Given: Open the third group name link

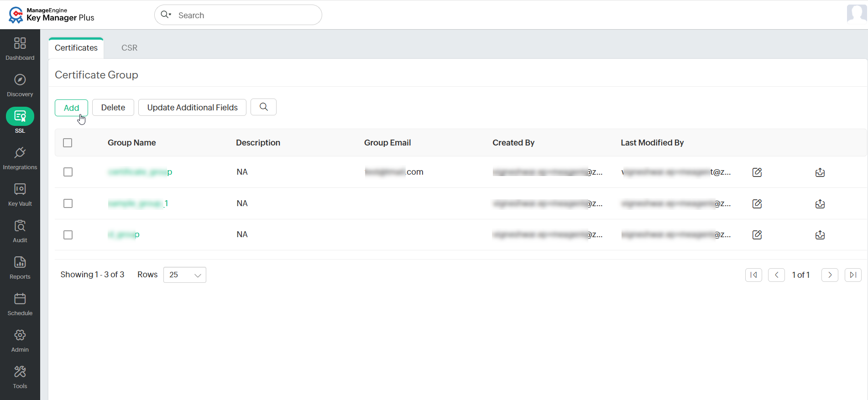Looking at the screenshot, I should (124, 234).
